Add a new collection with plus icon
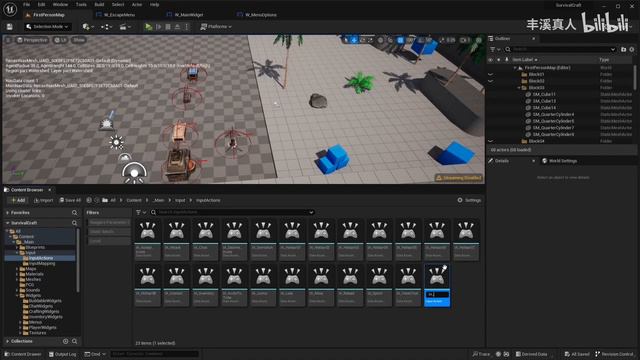 click(65, 341)
